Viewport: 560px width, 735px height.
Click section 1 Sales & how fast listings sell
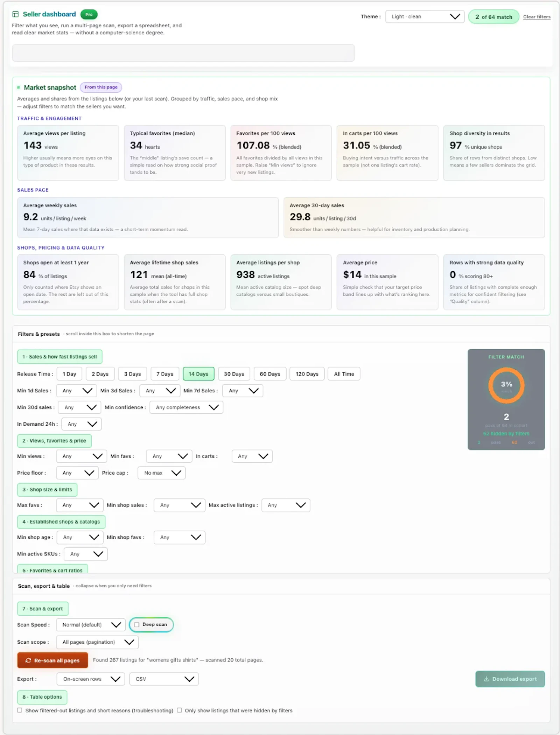(59, 357)
